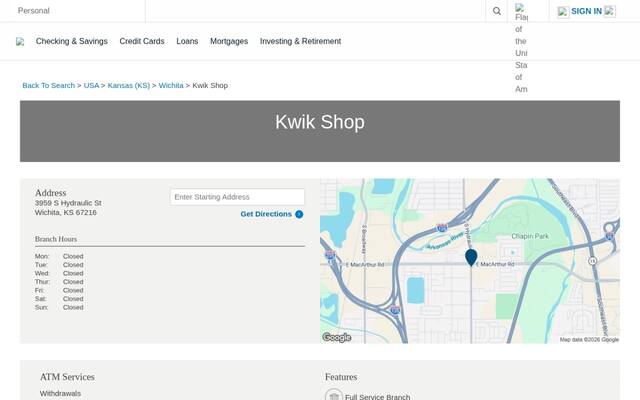Go Back To Search
The height and width of the screenshot is (400, 640).
(49, 85)
